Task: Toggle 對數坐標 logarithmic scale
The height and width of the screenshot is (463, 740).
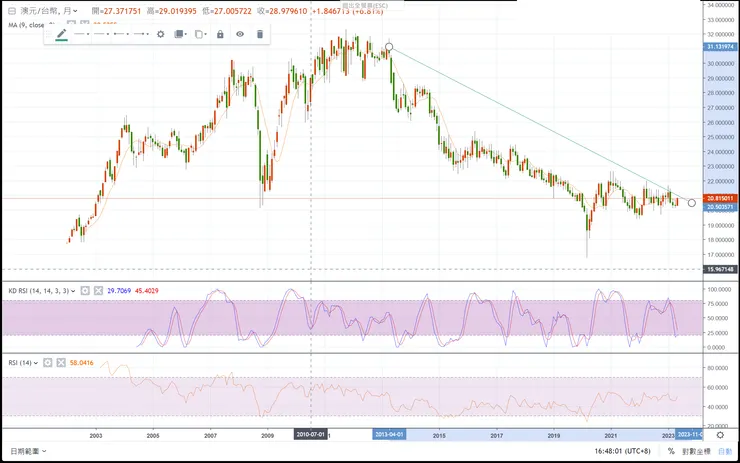Action: click(696, 451)
